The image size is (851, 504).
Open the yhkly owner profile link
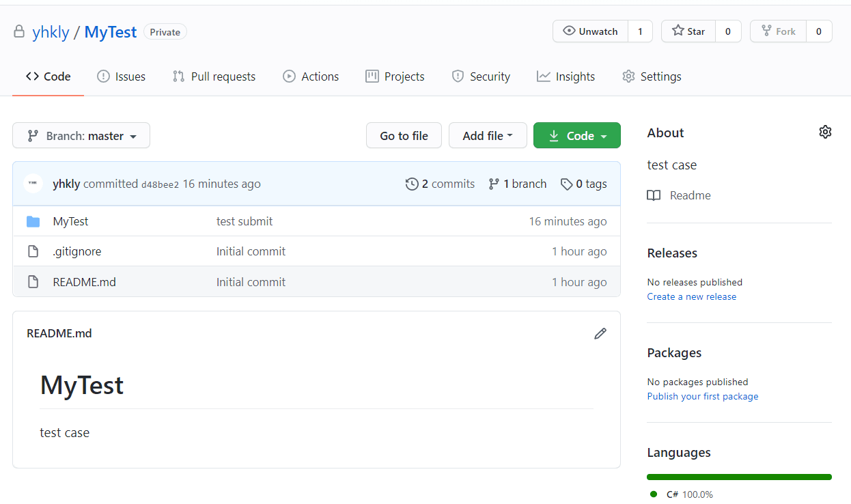coord(51,32)
